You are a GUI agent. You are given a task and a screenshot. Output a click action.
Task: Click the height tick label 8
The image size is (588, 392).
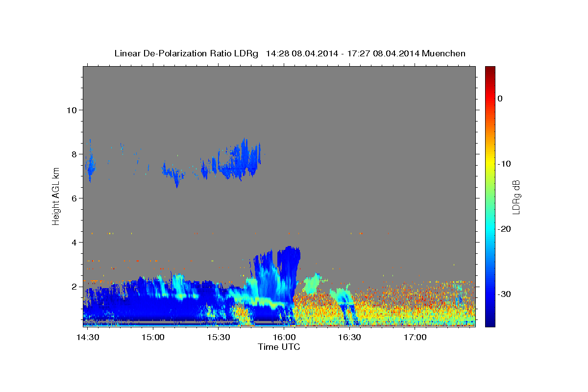pos(74,154)
